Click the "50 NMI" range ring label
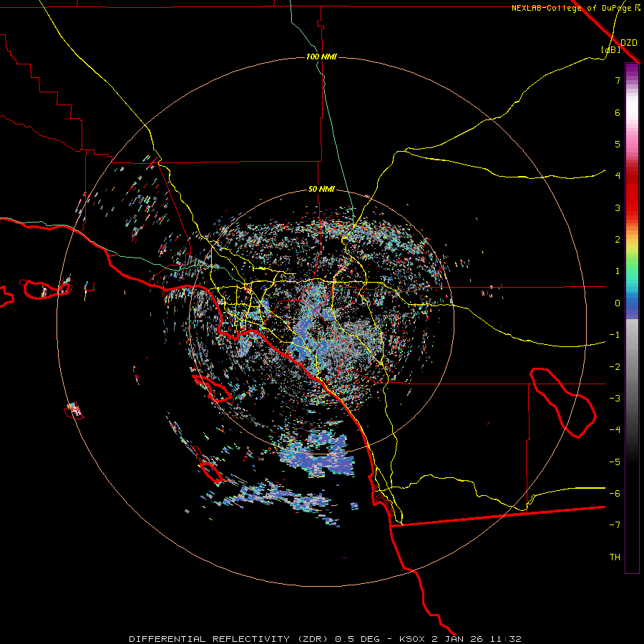This screenshot has width=644, height=644. pyautogui.click(x=321, y=190)
